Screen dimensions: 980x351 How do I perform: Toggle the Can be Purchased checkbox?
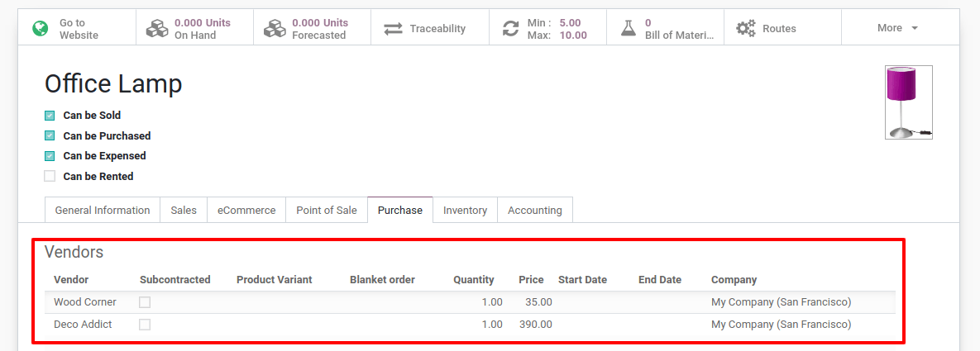(50, 135)
